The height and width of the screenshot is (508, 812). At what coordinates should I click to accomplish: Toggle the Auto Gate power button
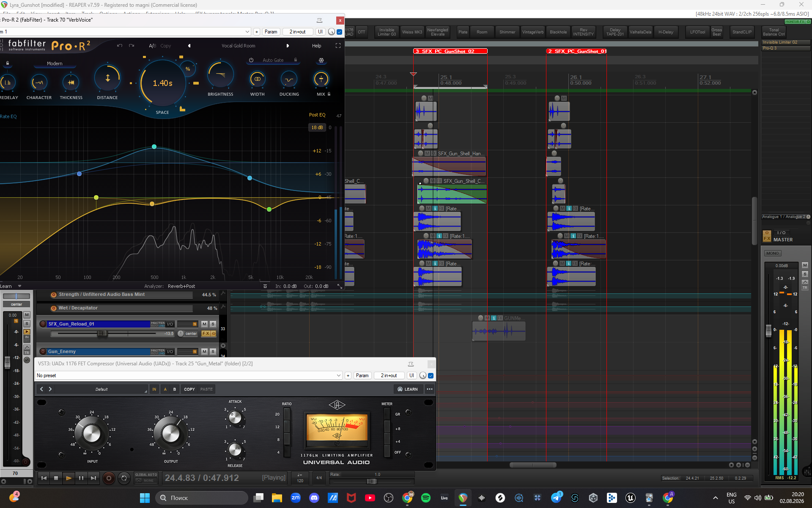point(251,60)
